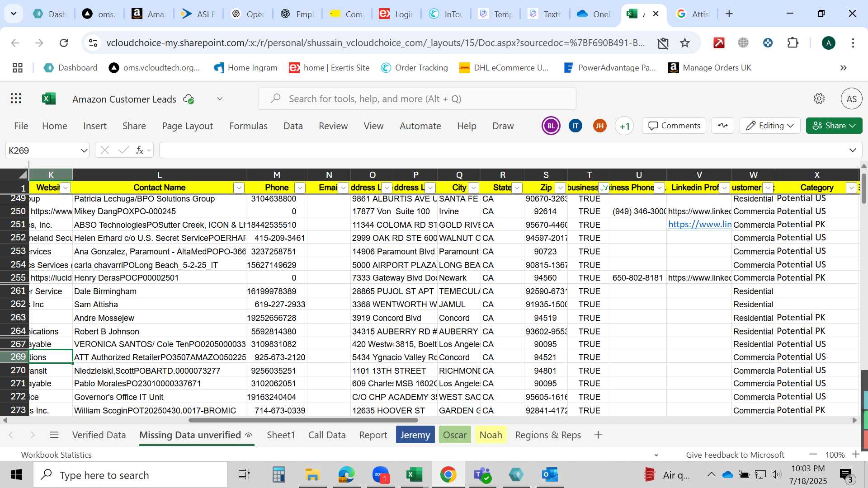The width and height of the screenshot is (868, 488).
Task: Click the Excel logo icon beside file name
Action: (49, 99)
